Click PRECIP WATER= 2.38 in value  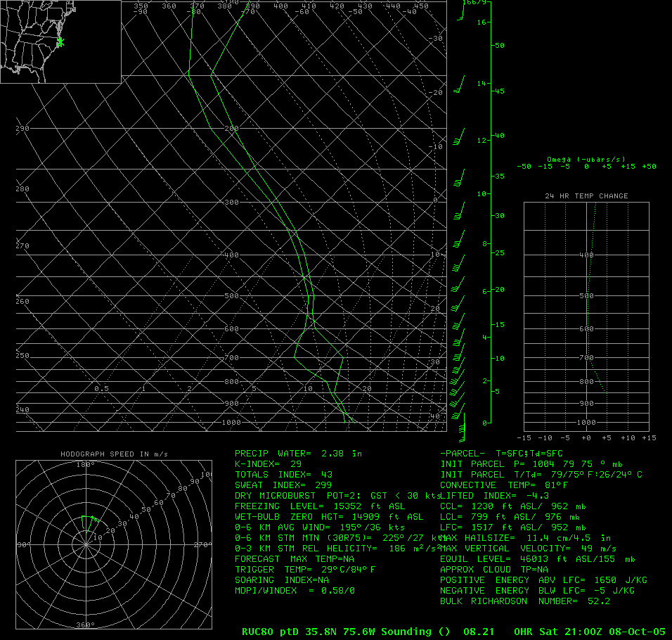coord(298,454)
